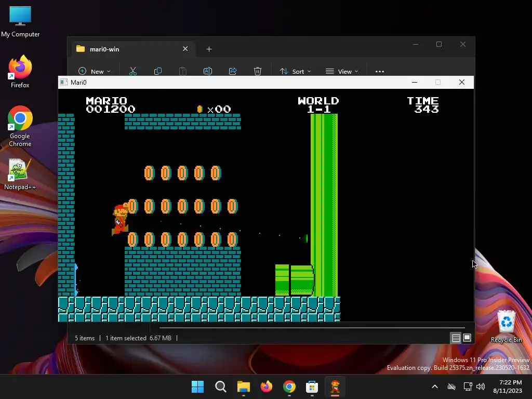The image size is (532, 399).
Task: Open the Windows Start menu
Action: click(x=197, y=387)
